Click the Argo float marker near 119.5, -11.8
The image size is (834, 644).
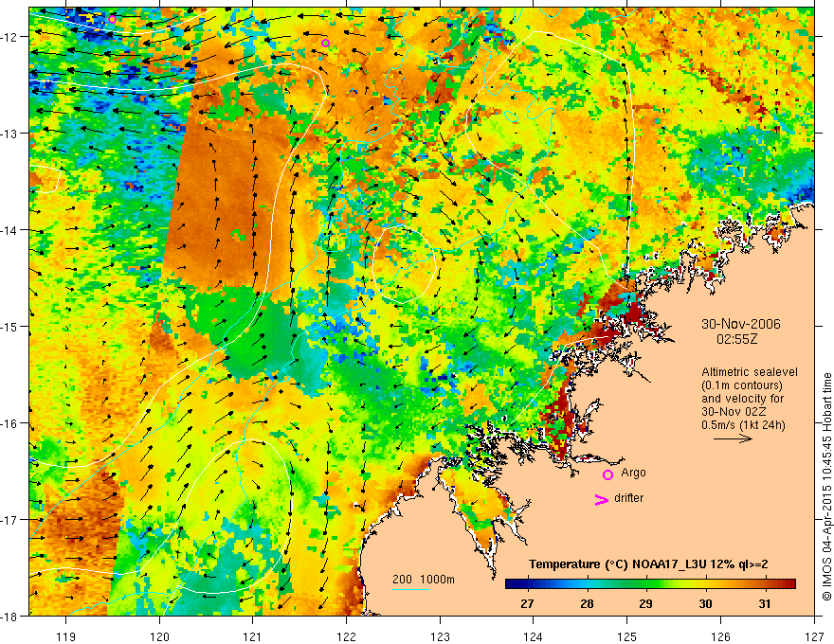tap(112, 20)
